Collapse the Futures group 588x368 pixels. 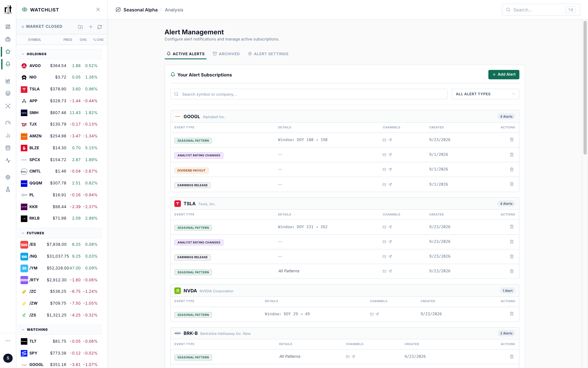[x=60, y=233]
